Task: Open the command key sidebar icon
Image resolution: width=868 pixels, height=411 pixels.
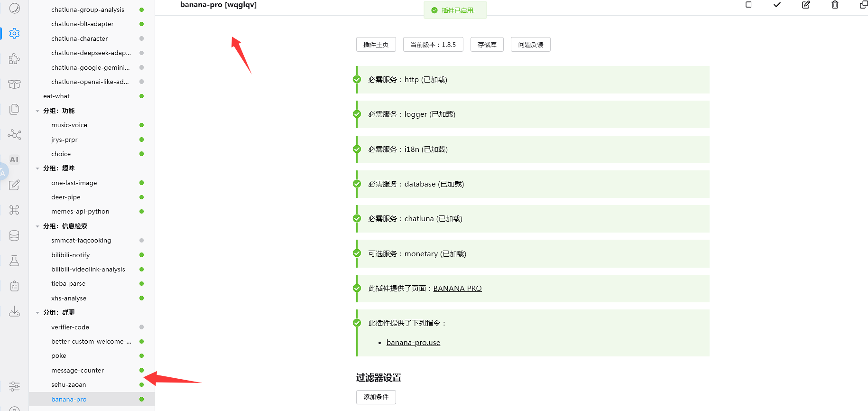Action: [x=15, y=210]
